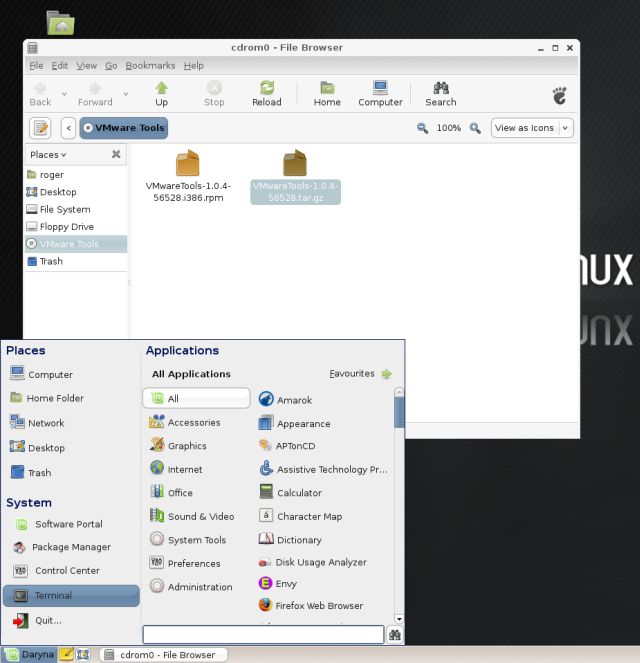Select VMwareTools-1.0.4-56528.tar.gz archive file
The width and height of the screenshot is (640, 663).
coord(295,177)
